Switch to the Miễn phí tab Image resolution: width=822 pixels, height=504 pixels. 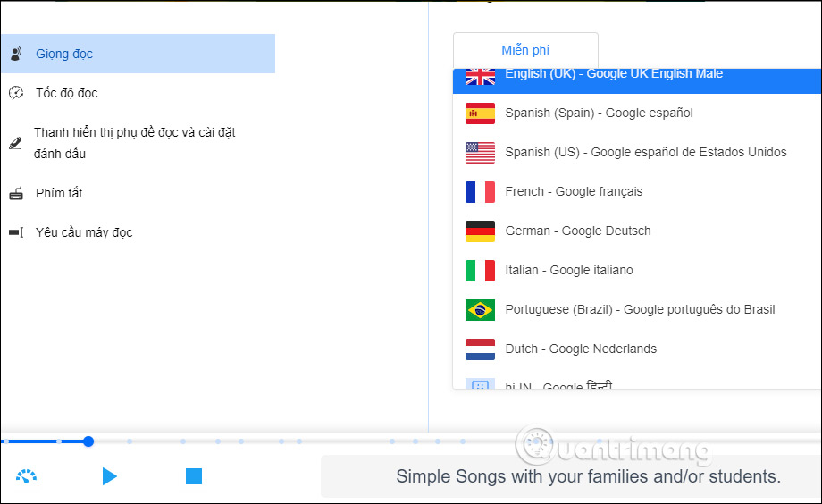[x=525, y=50]
